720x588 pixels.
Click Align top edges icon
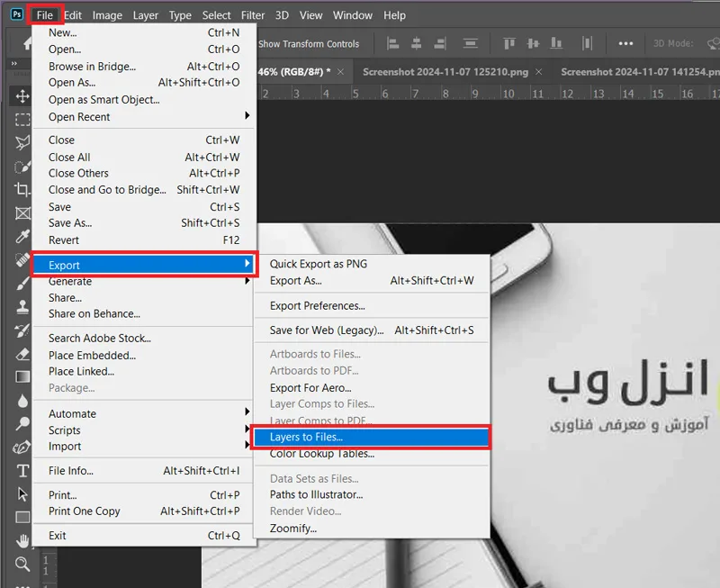(x=509, y=43)
